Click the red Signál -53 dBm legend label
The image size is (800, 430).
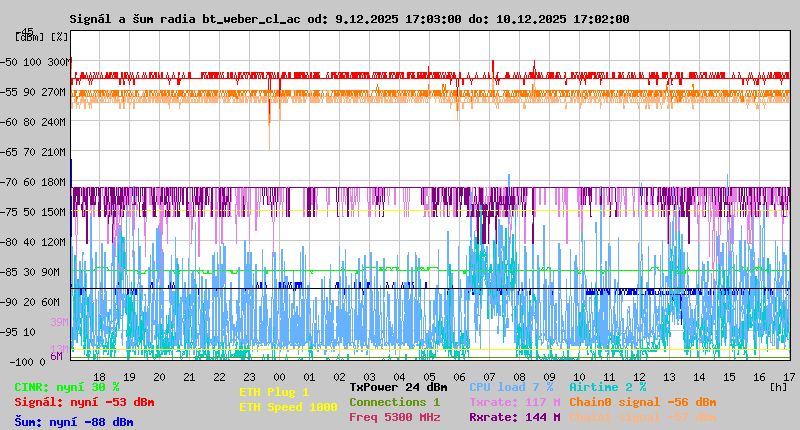click(x=84, y=402)
